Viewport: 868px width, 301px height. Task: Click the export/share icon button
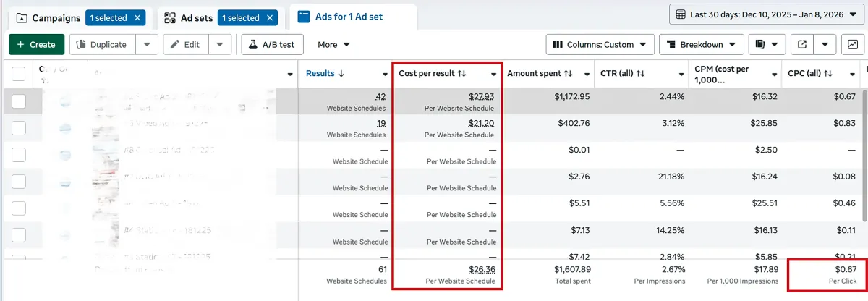tap(802, 45)
